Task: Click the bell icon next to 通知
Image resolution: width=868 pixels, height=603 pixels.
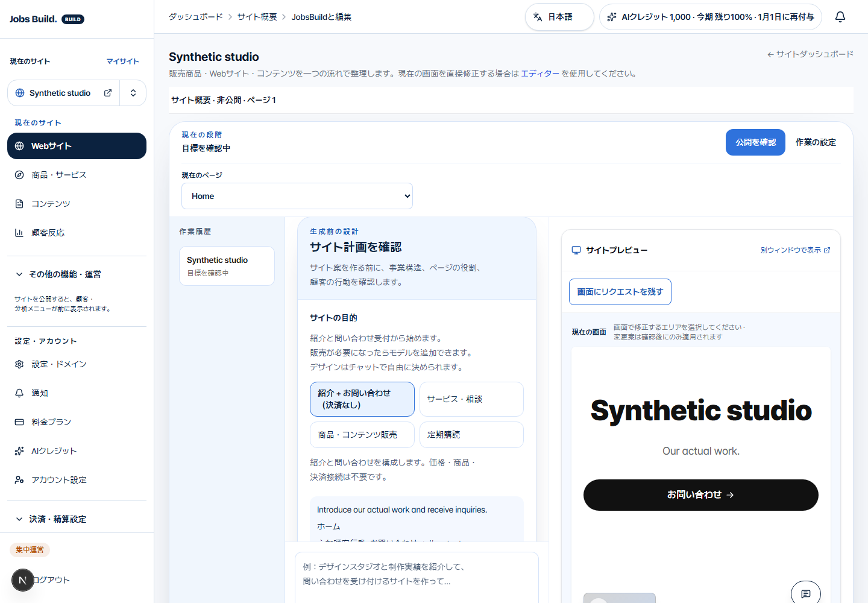Action: click(19, 393)
